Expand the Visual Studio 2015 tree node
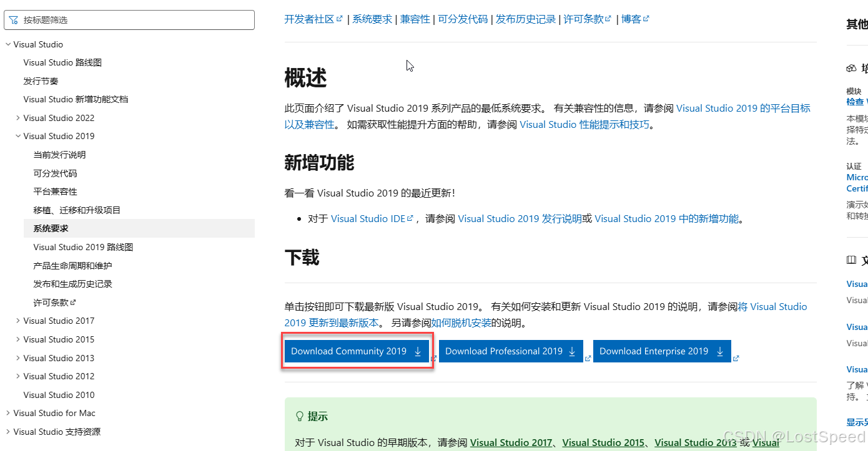The width and height of the screenshot is (868, 451). click(x=18, y=339)
